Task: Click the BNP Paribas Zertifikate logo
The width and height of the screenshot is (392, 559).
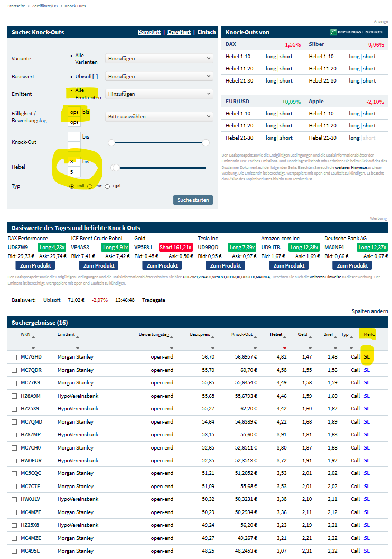Action: click(357, 32)
